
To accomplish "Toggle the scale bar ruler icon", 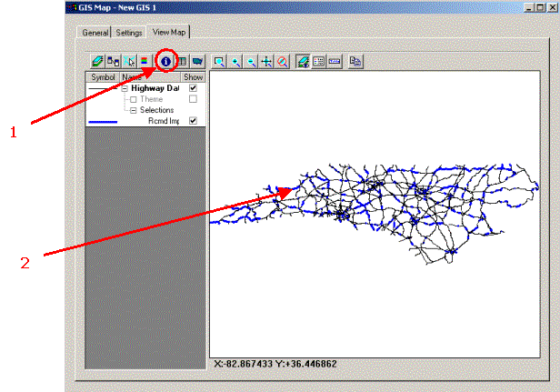I will pyautogui.click(x=335, y=62).
